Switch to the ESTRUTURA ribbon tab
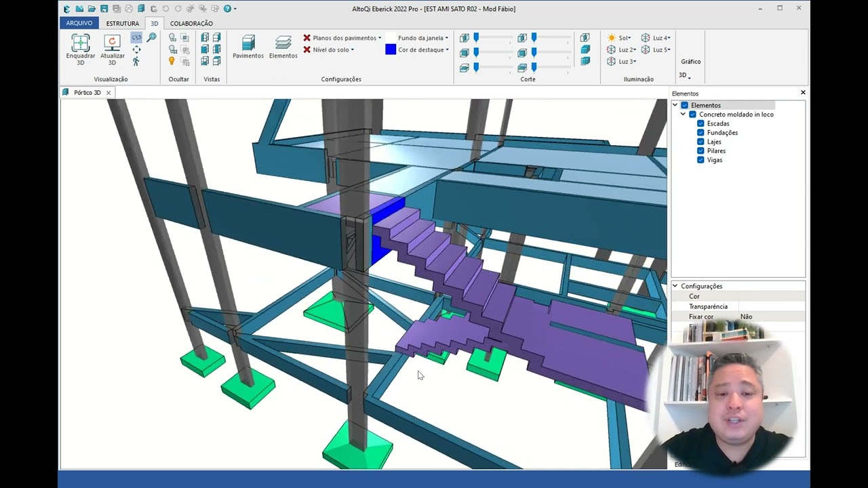This screenshot has height=488, width=868. [123, 23]
